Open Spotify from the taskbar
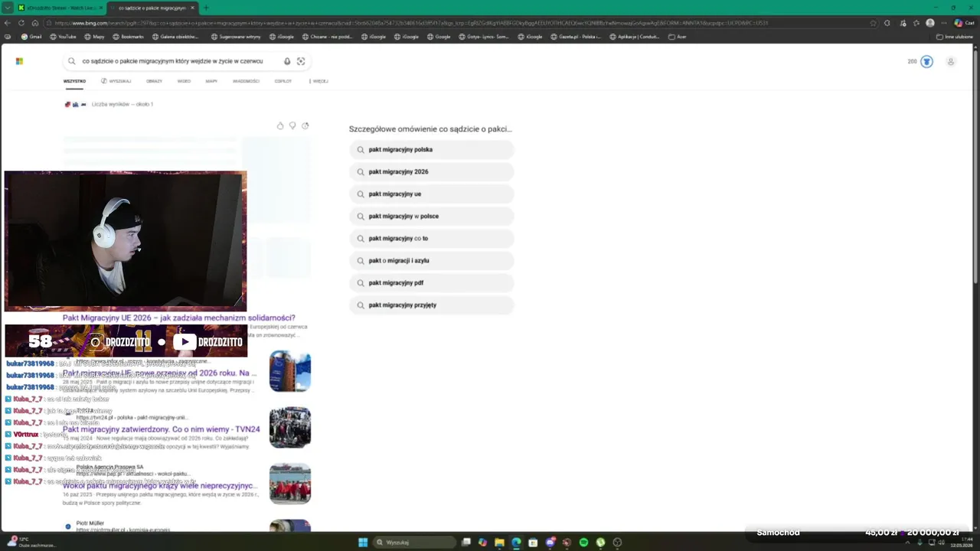The width and height of the screenshot is (980, 551). pos(583,543)
